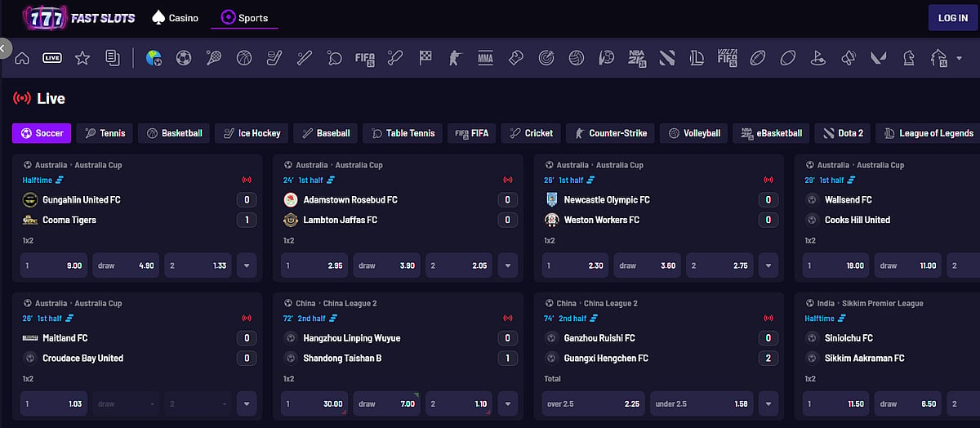
Task: Select the FIFA 24 esports icon
Action: (x=365, y=58)
